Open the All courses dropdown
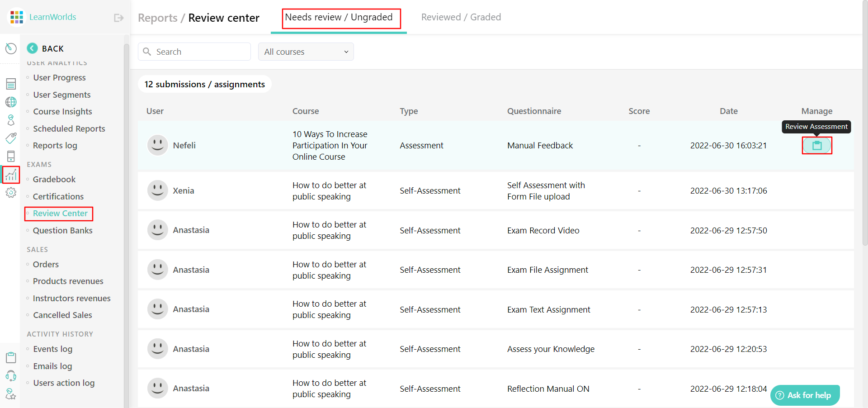Viewport: 868px width, 408px height. click(x=306, y=52)
